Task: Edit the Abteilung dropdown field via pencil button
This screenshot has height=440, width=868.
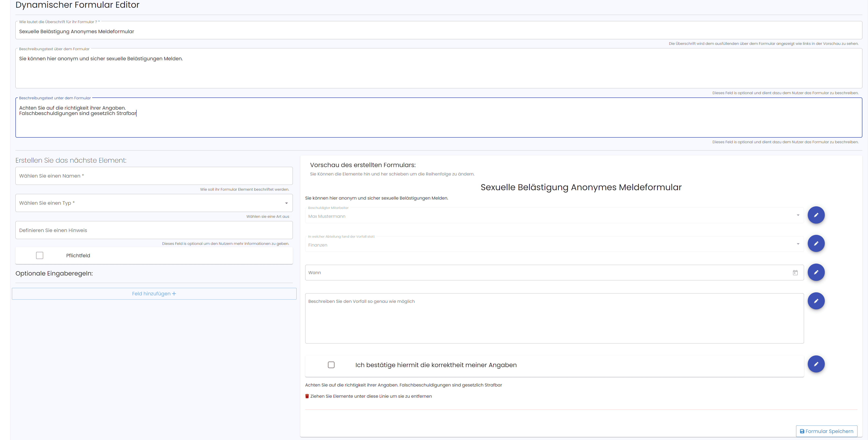Action: [816, 243]
